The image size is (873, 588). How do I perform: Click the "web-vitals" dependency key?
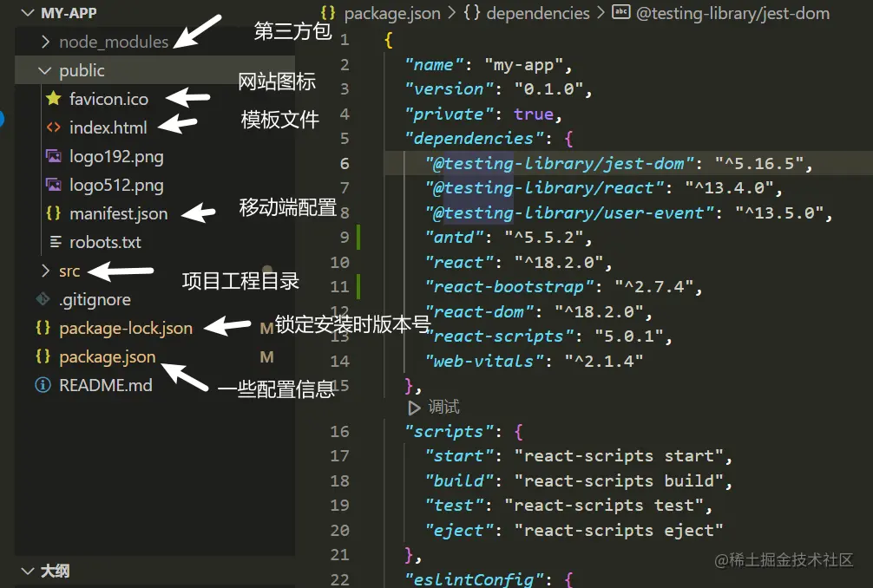coord(484,362)
